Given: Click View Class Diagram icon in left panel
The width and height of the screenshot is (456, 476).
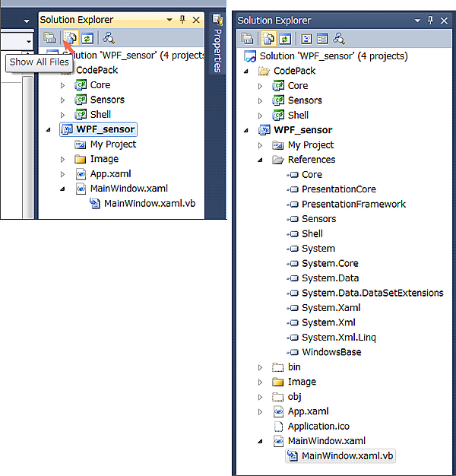Looking at the screenshot, I should (x=109, y=38).
